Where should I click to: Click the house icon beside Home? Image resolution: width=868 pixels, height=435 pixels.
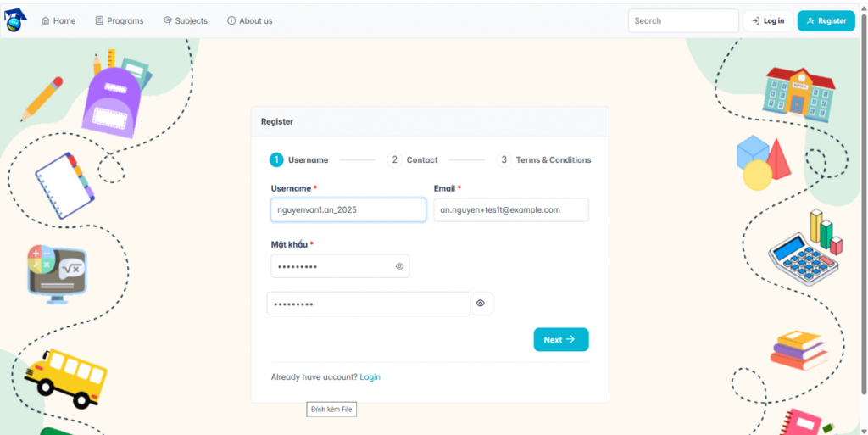[x=46, y=20]
